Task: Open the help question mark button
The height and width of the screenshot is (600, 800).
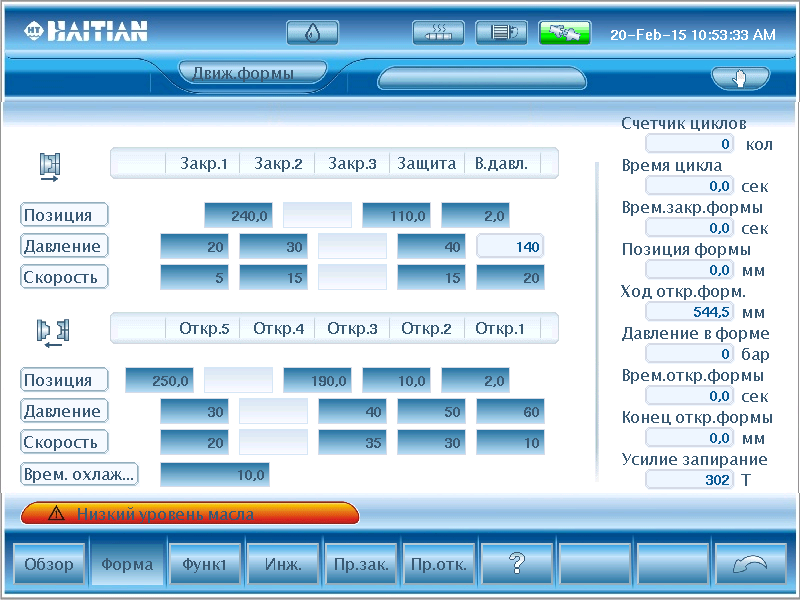Action: coord(517,564)
